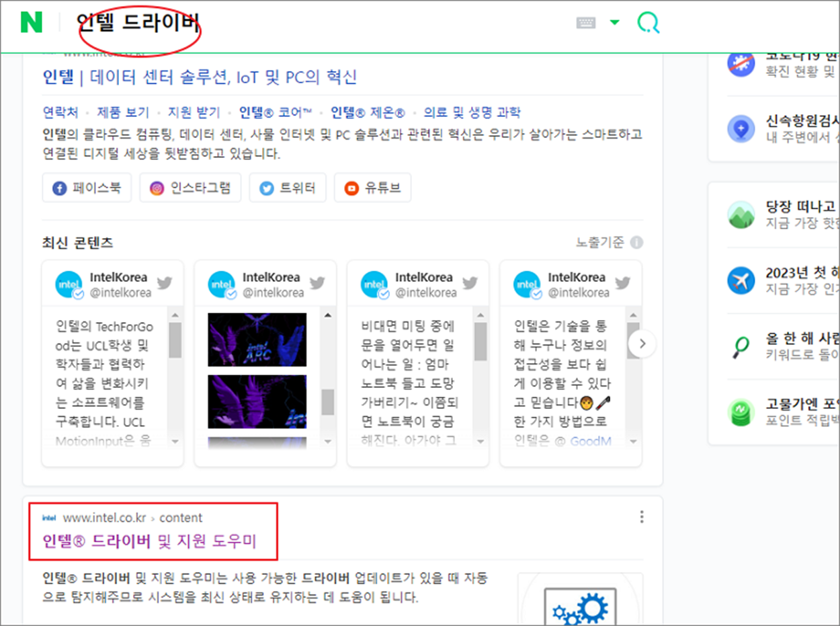The width and height of the screenshot is (840, 626).
Task: Click the 비대면 미팅 중에 tweet text
Action: tap(410, 383)
